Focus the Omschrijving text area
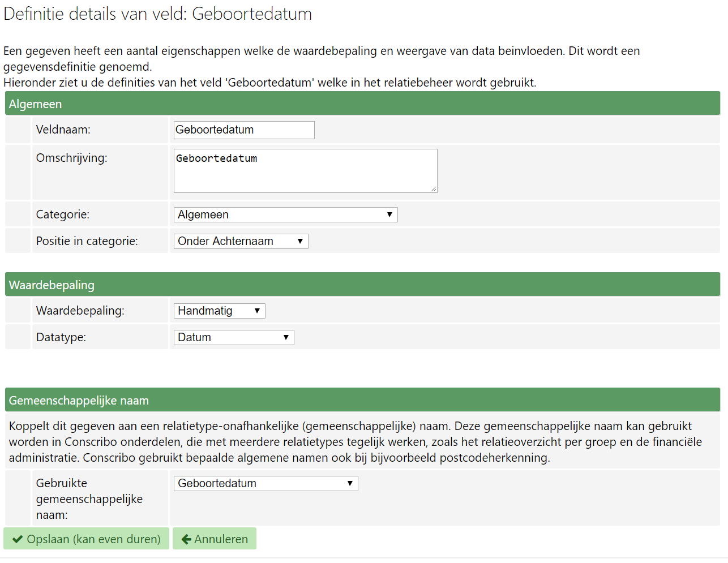This screenshot has width=728, height=563. point(305,171)
